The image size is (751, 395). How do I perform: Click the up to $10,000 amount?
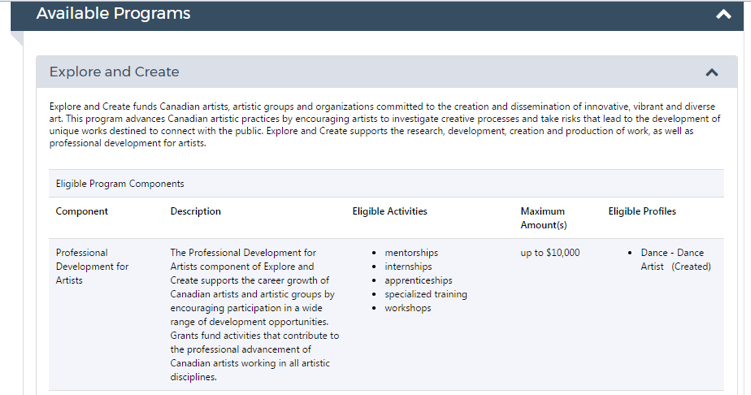coord(550,253)
